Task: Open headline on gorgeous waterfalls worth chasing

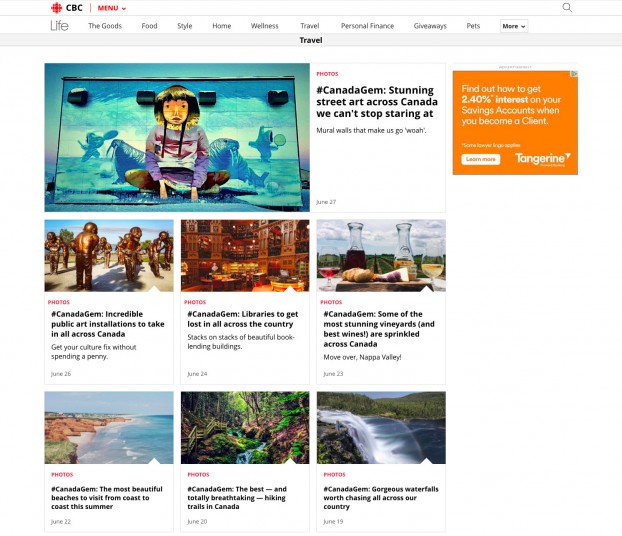Action: tap(381, 498)
